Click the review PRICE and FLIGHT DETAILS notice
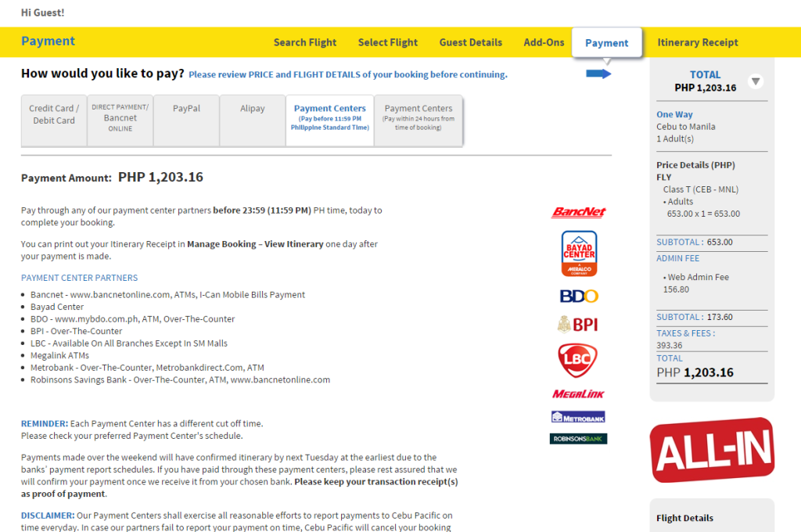This screenshot has width=801, height=532. pos(348,74)
